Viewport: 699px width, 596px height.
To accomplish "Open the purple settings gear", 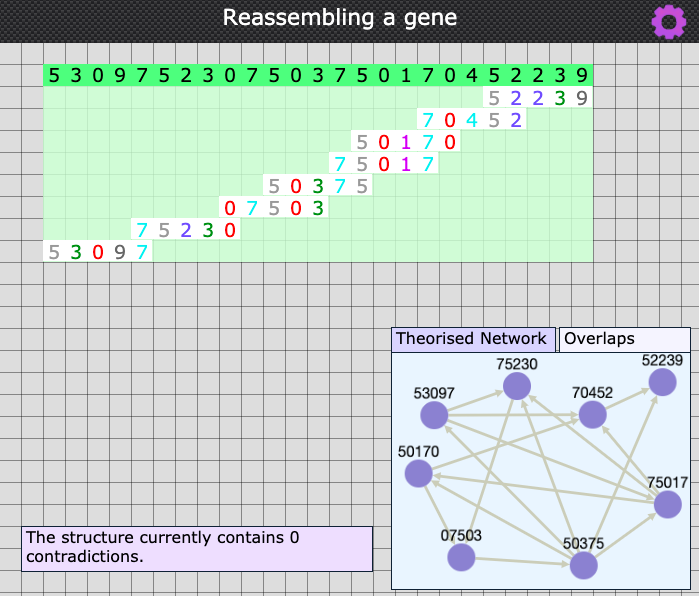I will (668, 21).
